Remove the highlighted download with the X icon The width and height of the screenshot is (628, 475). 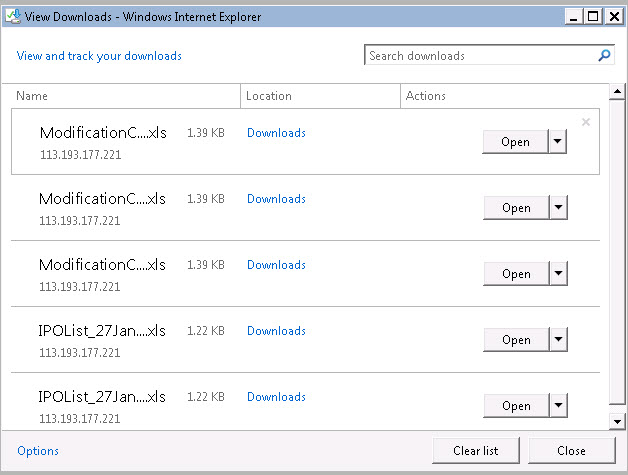pyautogui.click(x=586, y=122)
